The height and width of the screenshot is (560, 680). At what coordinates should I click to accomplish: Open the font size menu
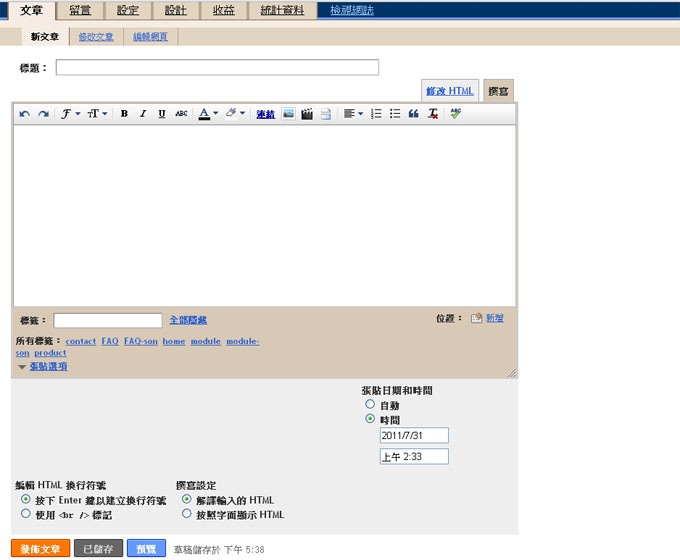click(x=97, y=114)
